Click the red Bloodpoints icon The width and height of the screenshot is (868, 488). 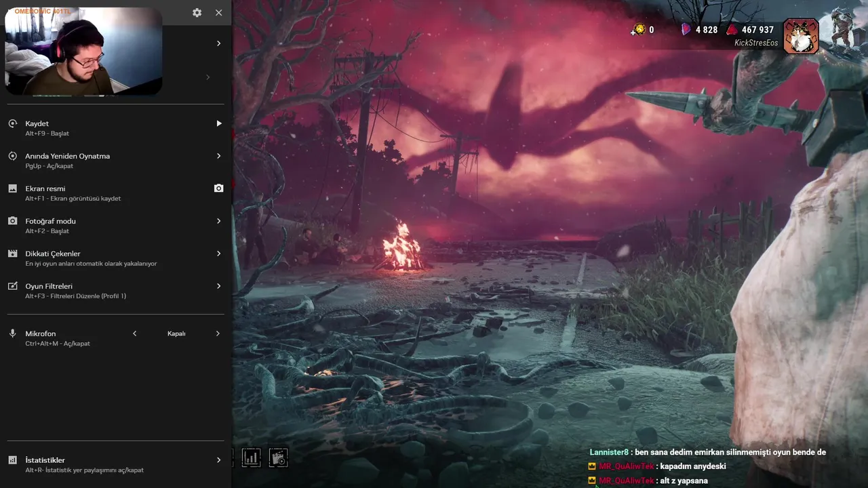click(x=732, y=30)
